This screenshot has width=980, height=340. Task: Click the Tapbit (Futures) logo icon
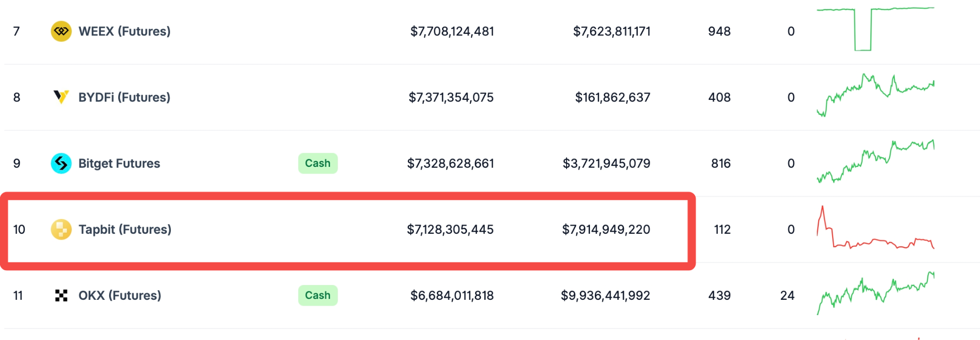[x=61, y=230]
